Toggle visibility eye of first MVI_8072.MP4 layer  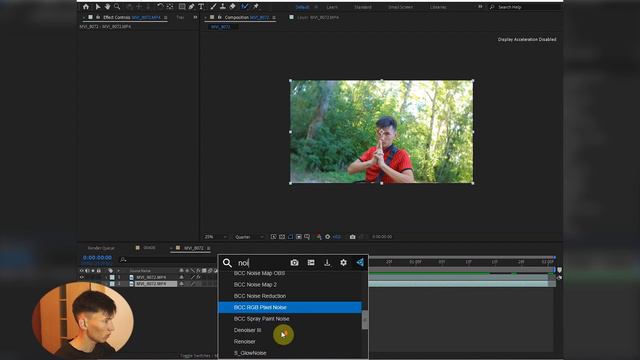point(82,277)
